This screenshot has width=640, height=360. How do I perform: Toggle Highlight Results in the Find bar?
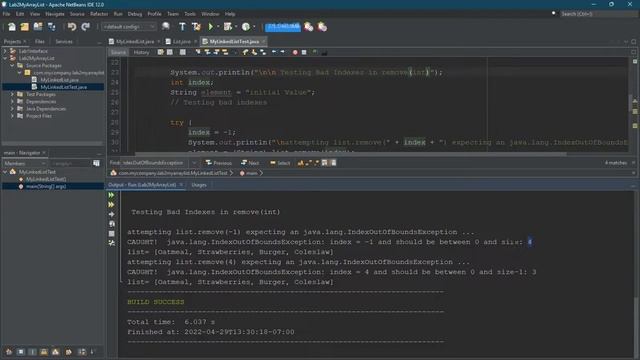(324, 163)
